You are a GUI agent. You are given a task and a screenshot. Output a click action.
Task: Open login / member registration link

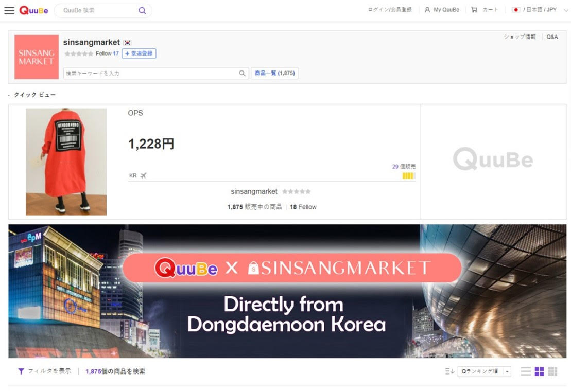(390, 10)
